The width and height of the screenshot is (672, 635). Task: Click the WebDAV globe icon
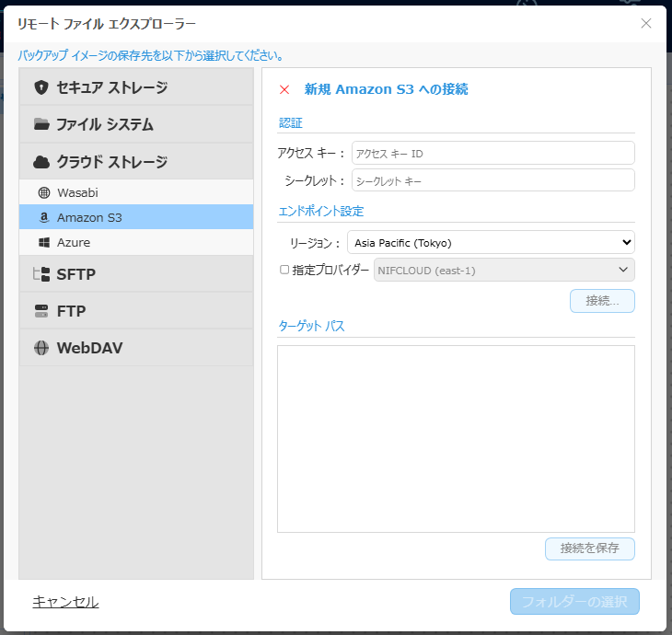point(41,348)
